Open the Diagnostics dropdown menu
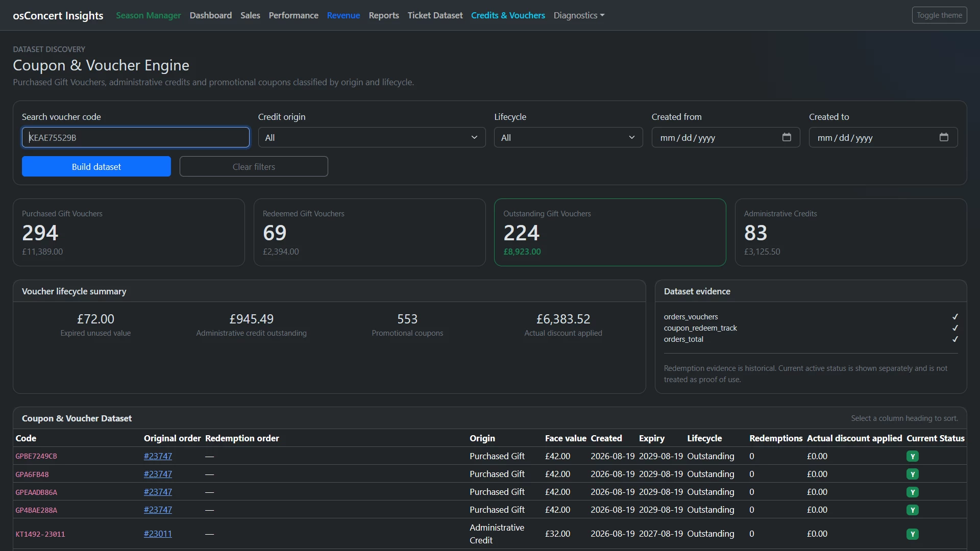This screenshot has height=551, width=980. [579, 15]
